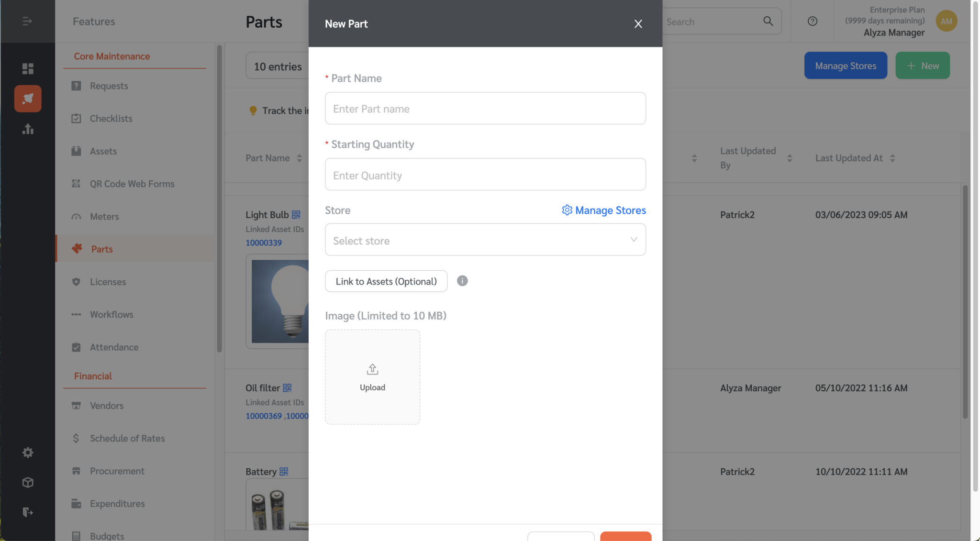
Task: Open the Dashboard grid icon
Action: pyautogui.click(x=27, y=68)
